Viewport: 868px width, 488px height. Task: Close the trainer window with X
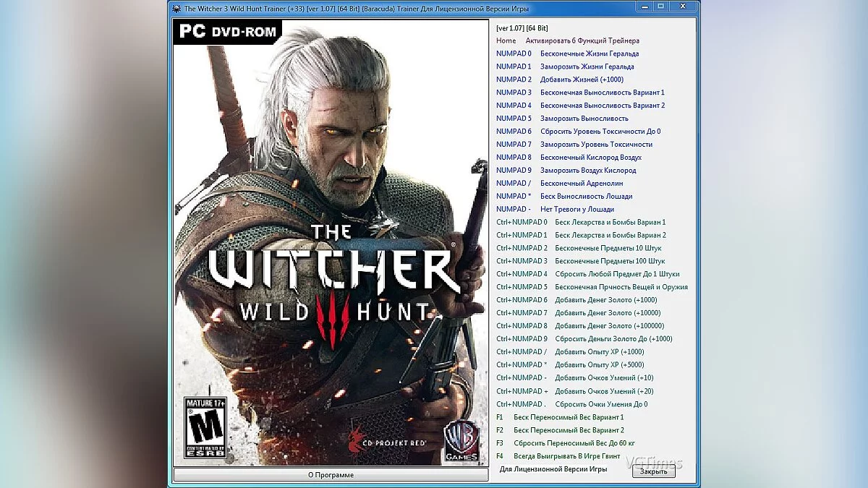684,6
